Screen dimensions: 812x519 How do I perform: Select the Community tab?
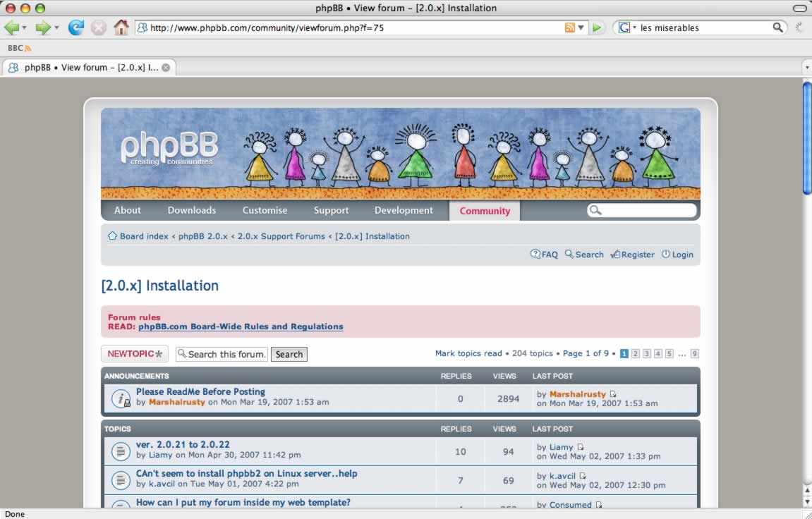(x=485, y=211)
